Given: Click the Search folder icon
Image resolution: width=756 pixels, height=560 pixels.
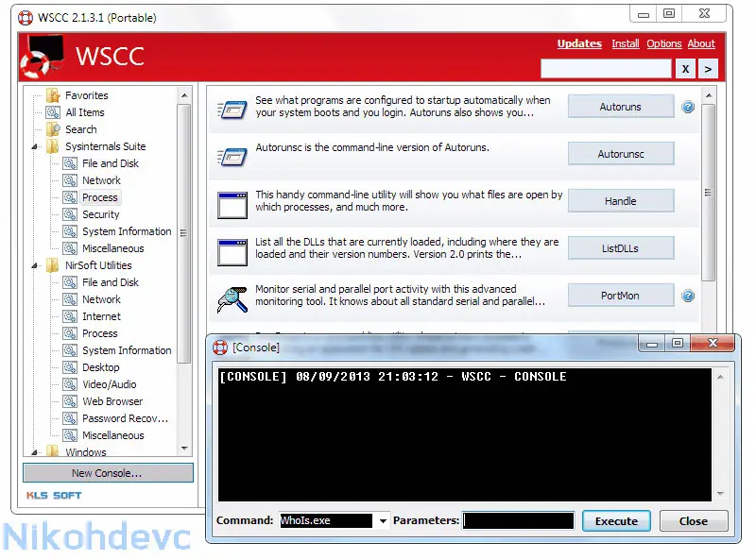Looking at the screenshot, I should (x=53, y=129).
